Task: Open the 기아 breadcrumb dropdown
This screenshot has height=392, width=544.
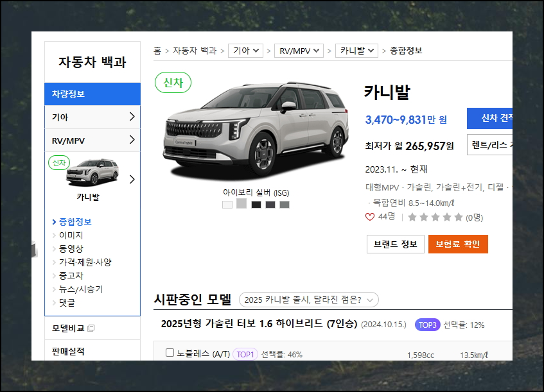Action: [x=245, y=51]
